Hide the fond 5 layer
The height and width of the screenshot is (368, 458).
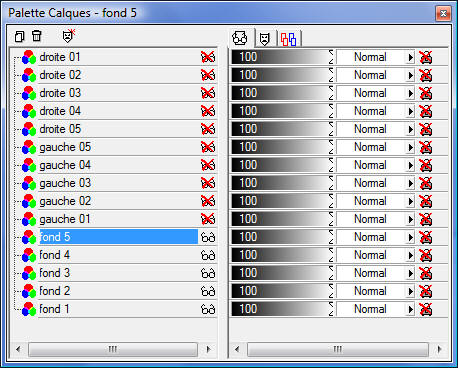[x=208, y=237]
